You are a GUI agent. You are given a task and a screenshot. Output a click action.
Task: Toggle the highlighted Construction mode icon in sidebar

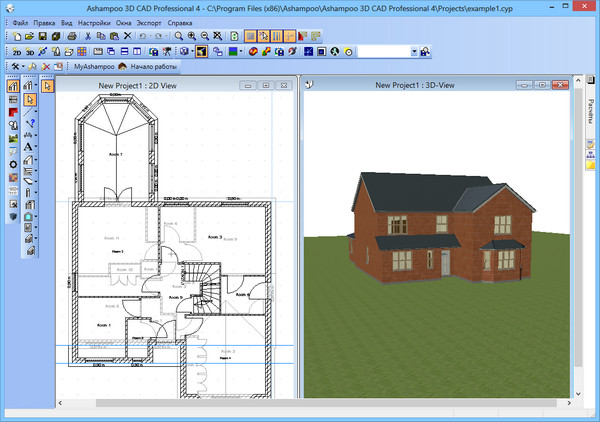tap(13, 87)
